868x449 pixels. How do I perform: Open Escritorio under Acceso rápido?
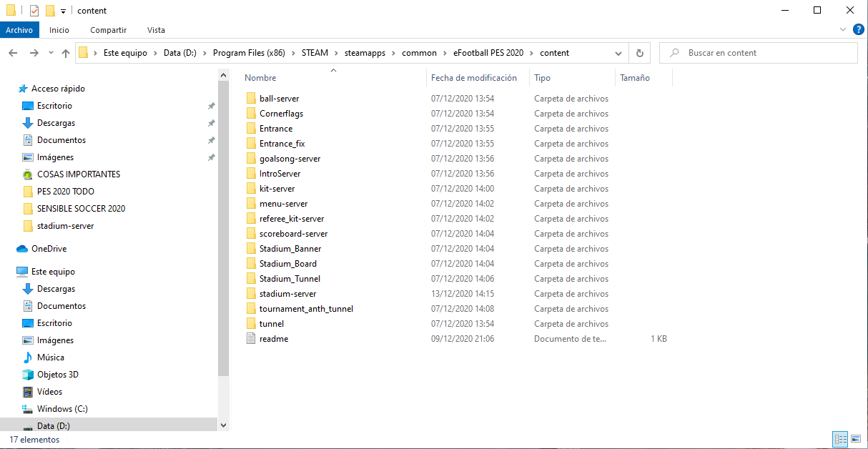click(x=54, y=106)
